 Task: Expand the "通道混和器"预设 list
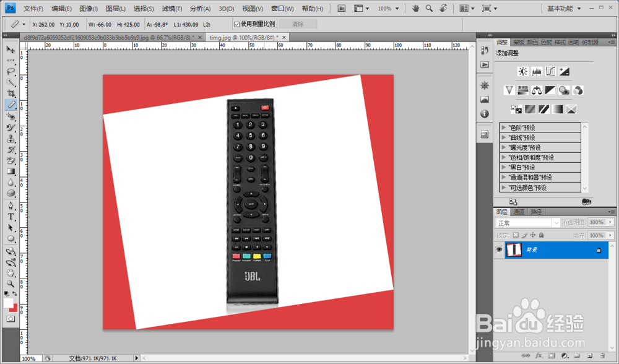[x=504, y=177]
